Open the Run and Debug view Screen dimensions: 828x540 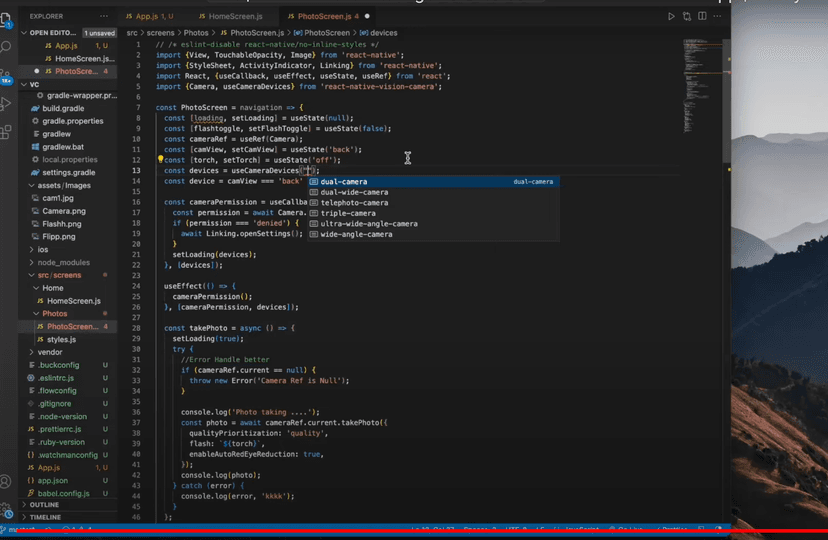point(8,103)
